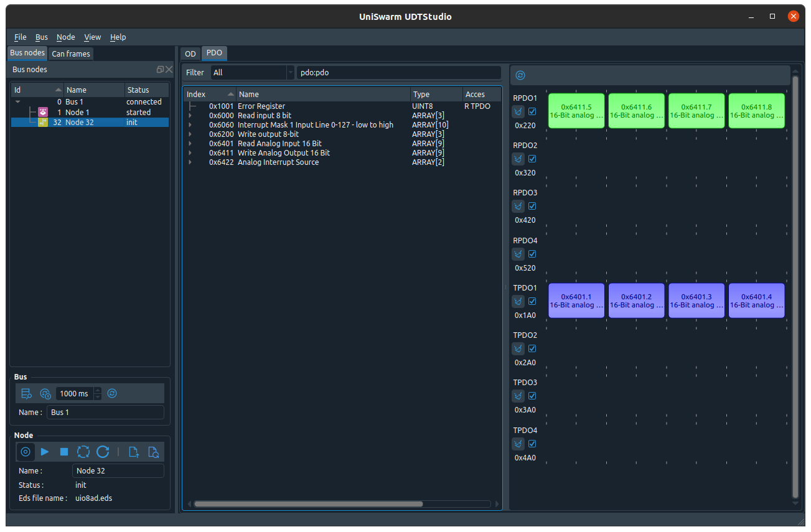Clear RPDO2 mapping with broom icon
The width and height of the screenshot is (811, 532).
(x=518, y=159)
